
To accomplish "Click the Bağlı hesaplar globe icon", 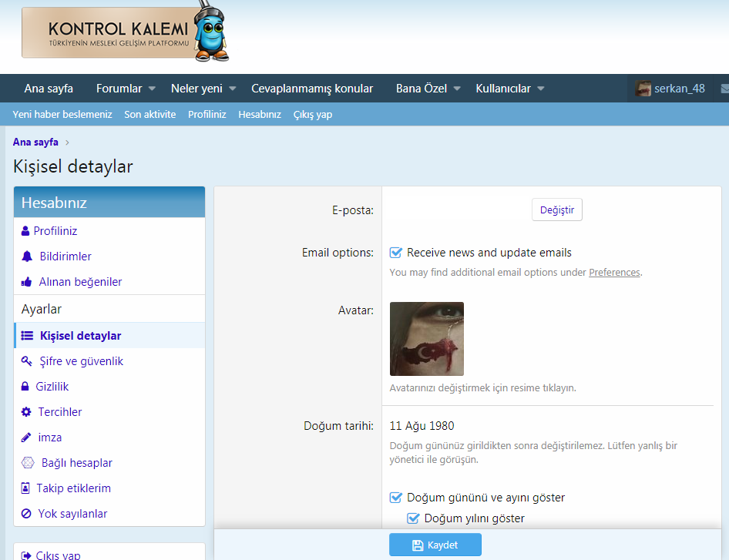I will [x=28, y=462].
